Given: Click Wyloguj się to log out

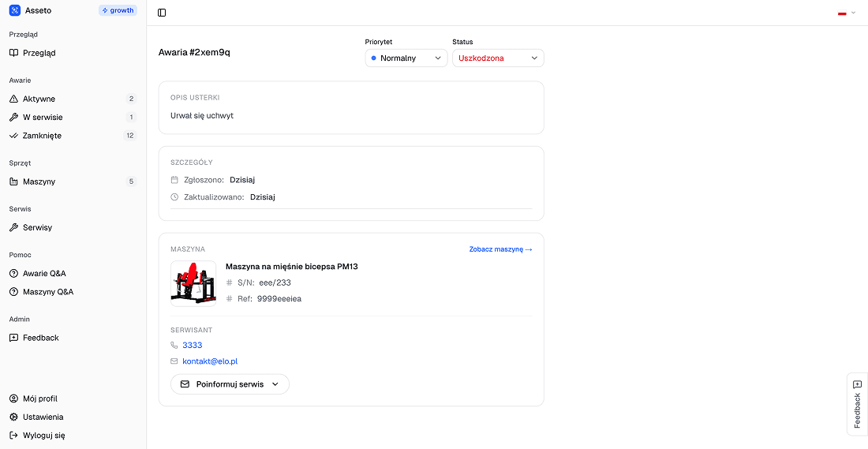Looking at the screenshot, I should (x=43, y=435).
